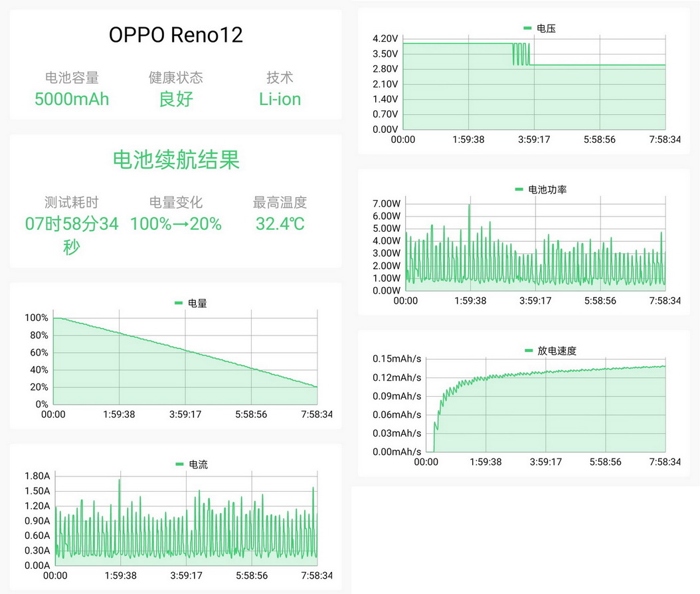Click the OPPO Reno12 device title
700x594 pixels.
[176, 35]
